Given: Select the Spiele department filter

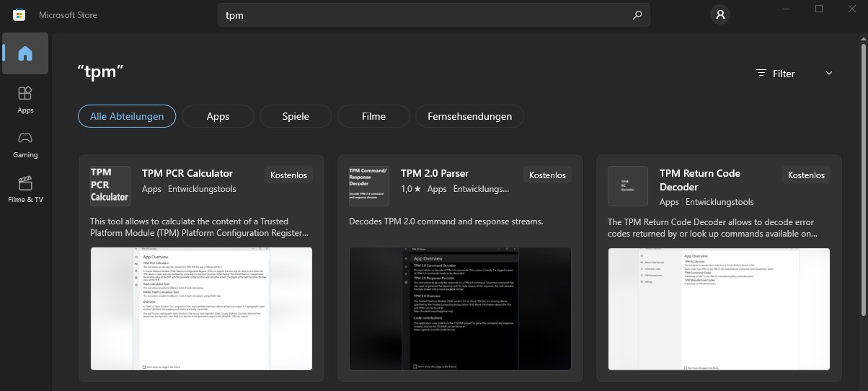Looking at the screenshot, I should (296, 116).
